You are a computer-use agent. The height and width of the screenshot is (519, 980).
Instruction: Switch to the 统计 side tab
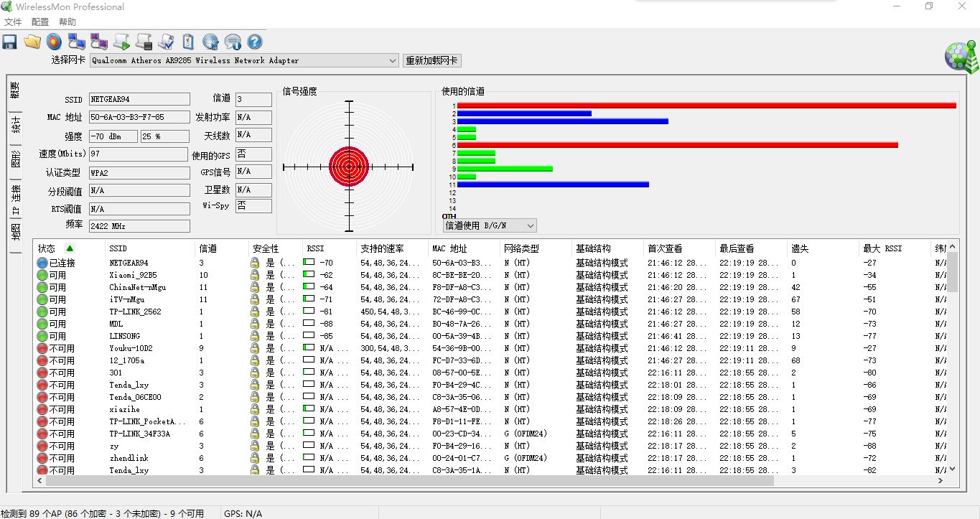[15, 126]
